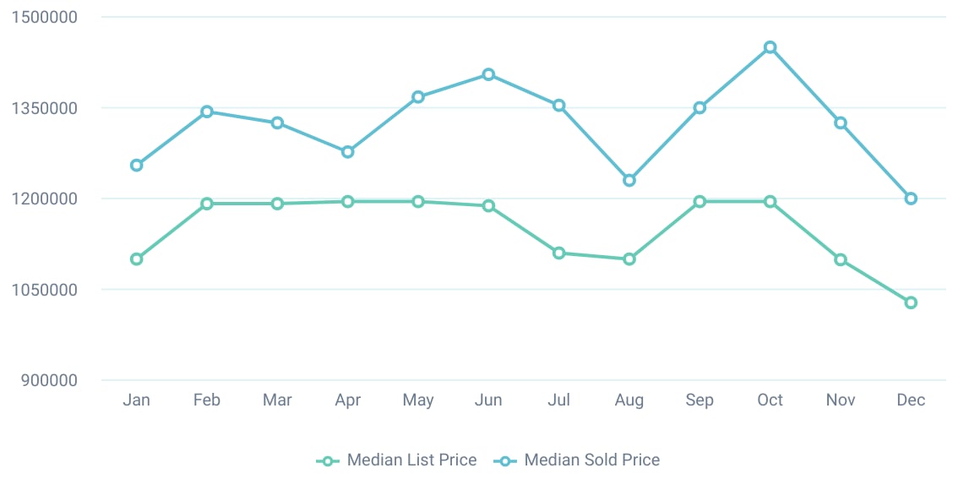Click the January Median List Price point
This screenshot has width=980, height=490.
pos(137,259)
